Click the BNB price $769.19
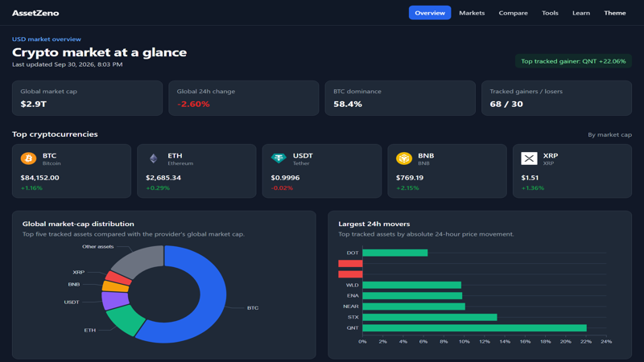The height and width of the screenshot is (362, 644). point(410,178)
